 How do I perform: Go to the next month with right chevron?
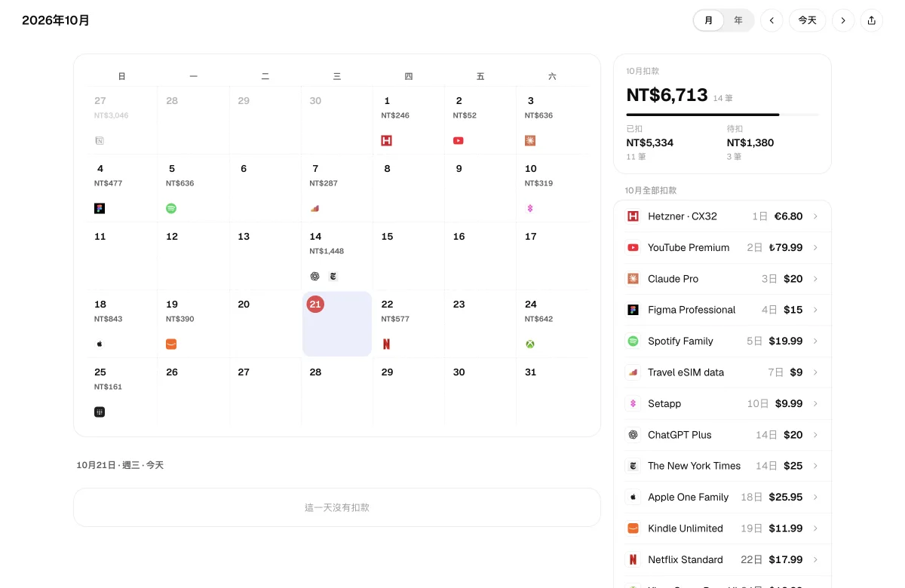click(x=843, y=20)
